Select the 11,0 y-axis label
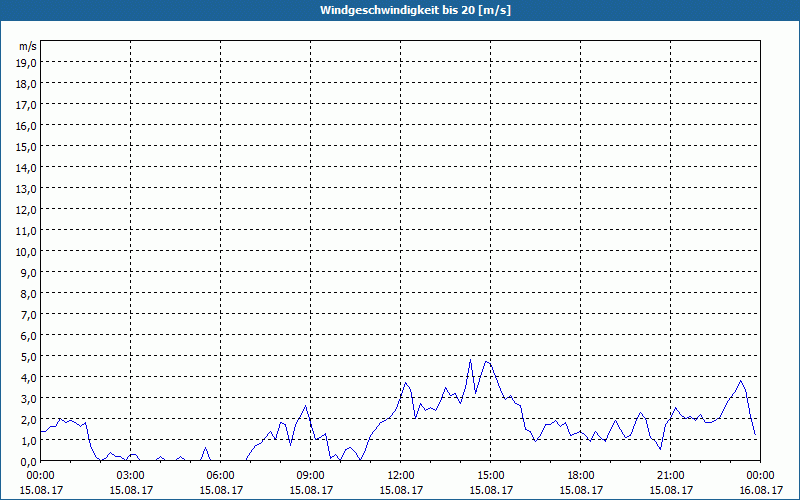The width and height of the screenshot is (800, 500). point(27,231)
